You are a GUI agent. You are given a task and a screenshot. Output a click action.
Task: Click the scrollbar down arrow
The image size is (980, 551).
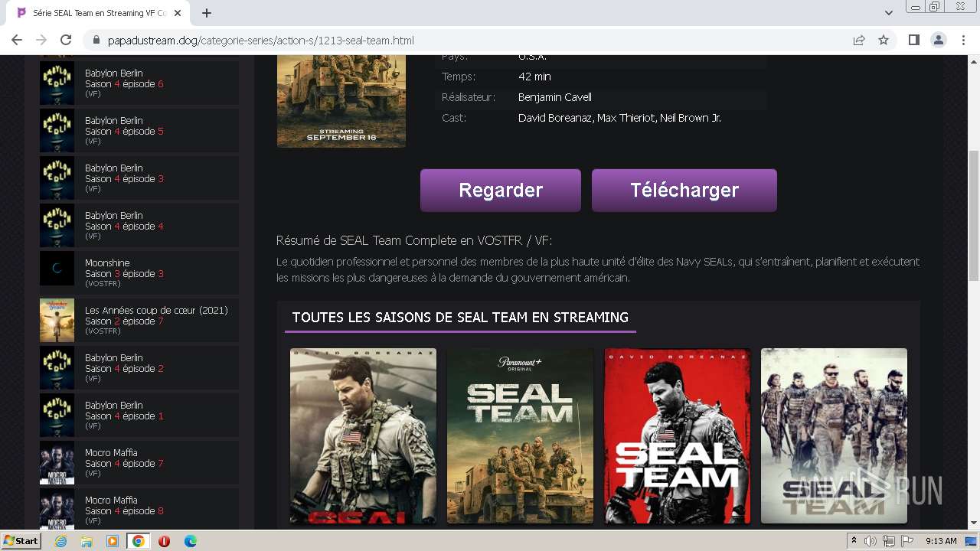tap(974, 523)
